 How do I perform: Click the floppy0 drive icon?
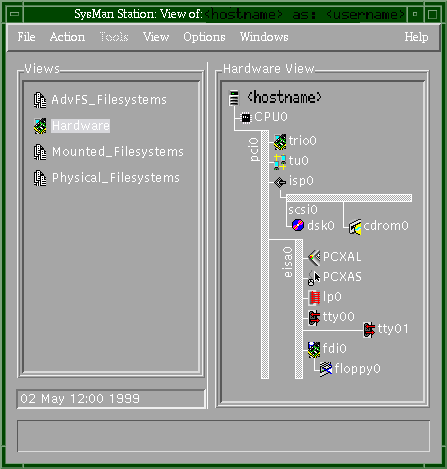click(326, 369)
